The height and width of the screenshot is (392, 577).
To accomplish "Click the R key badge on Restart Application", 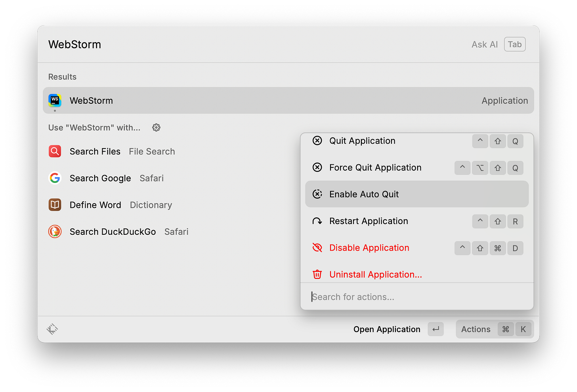I will click(x=515, y=221).
